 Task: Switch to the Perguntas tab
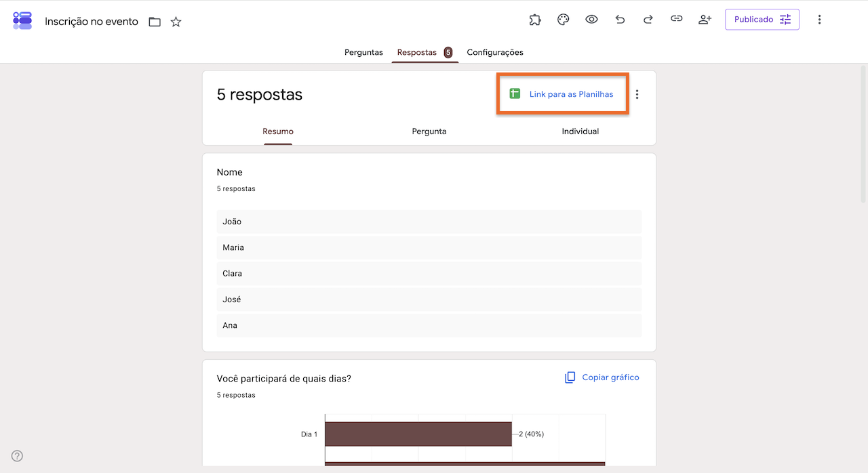[363, 52]
